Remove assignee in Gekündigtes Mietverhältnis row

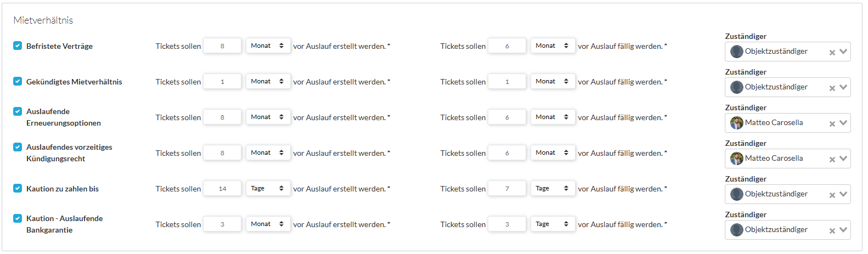(x=832, y=88)
